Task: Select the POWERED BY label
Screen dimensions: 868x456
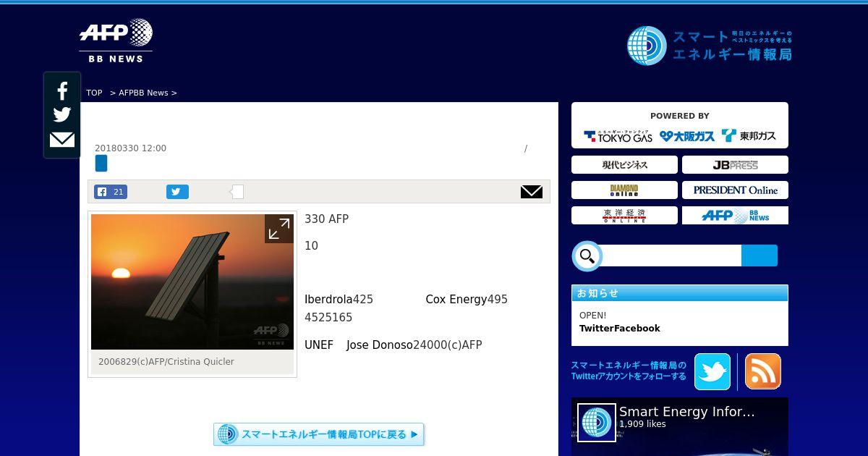Action: 680,116
